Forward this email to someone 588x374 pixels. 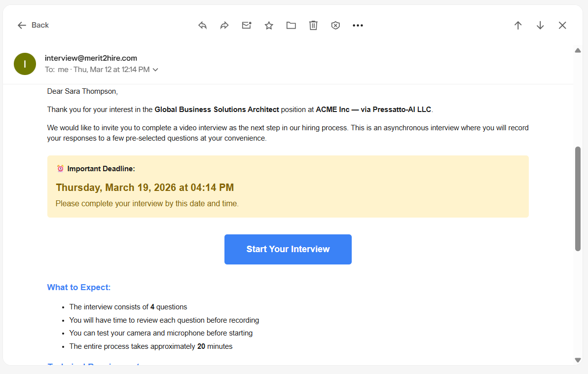tap(224, 25)
